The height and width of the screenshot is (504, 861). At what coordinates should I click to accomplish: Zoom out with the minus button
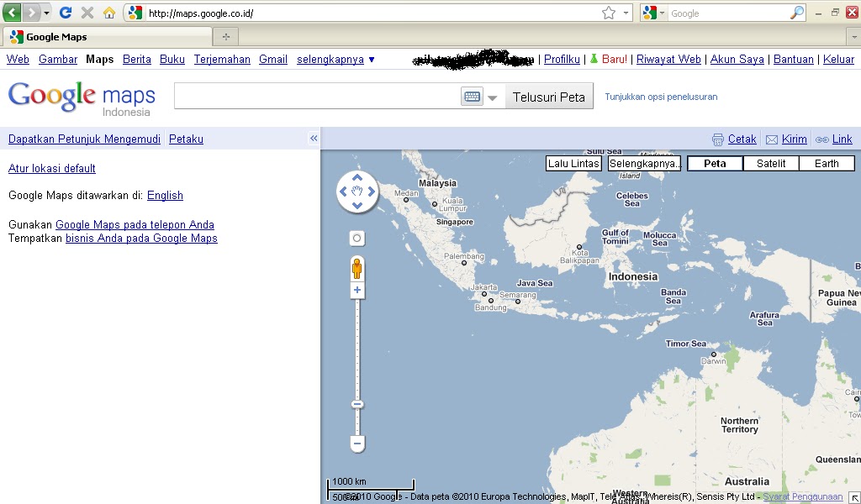click(x=357, y=444)
